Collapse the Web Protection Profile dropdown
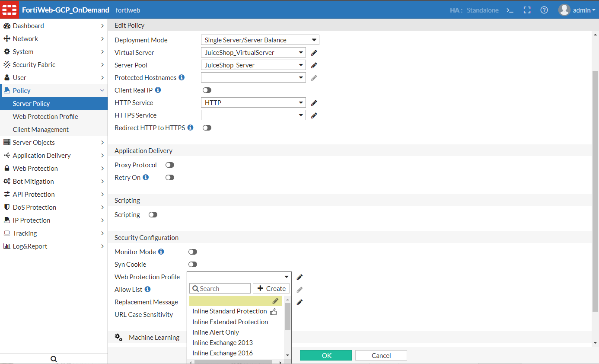599x364 pixels. [239, 277]
